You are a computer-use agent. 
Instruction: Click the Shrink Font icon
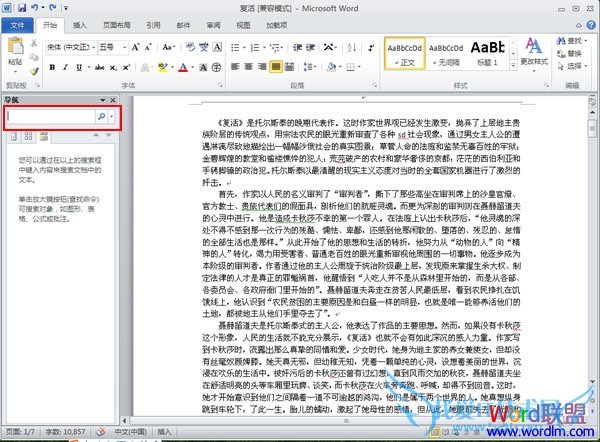point(148,47)
